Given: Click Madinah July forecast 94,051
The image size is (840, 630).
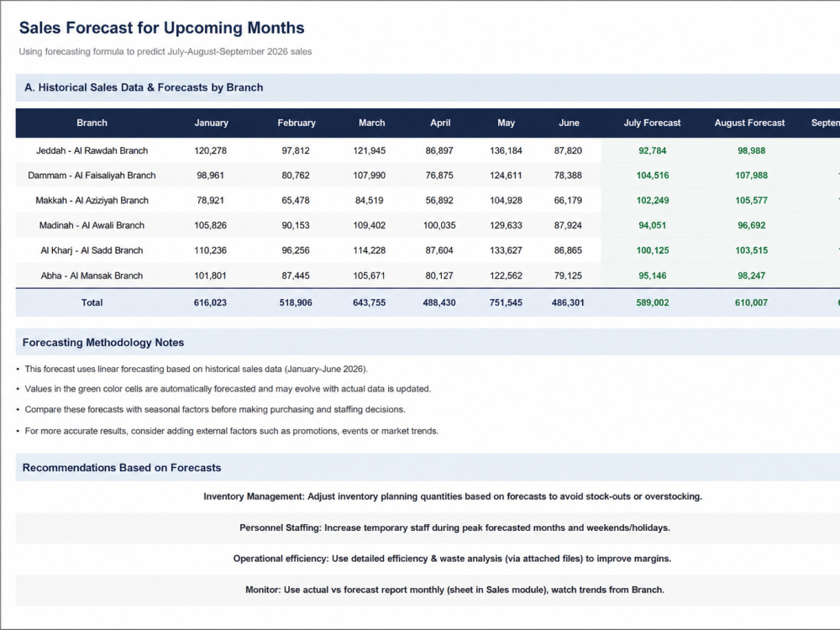Looking at the screenshot, I should tap(653, 225).
